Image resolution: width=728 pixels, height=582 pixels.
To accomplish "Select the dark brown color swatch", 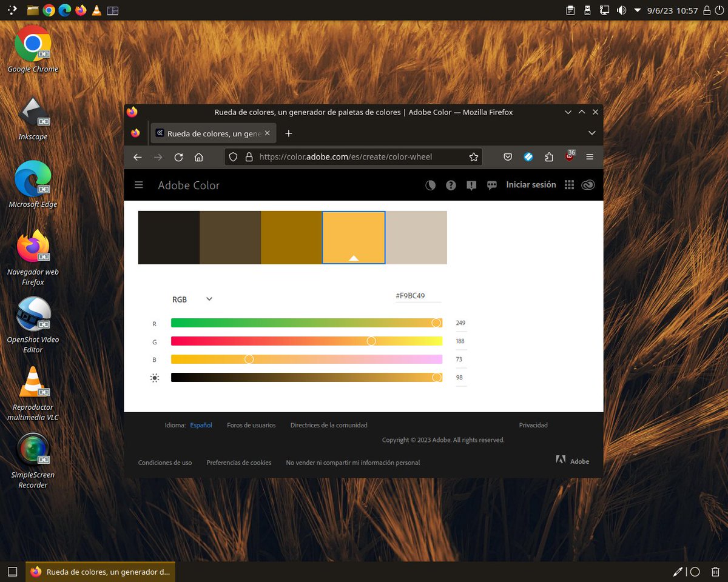I will [230, 238].
